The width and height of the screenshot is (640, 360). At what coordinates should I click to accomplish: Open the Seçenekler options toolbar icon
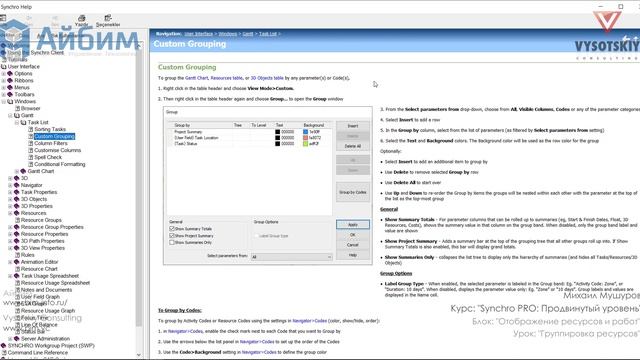coord(108,20)
